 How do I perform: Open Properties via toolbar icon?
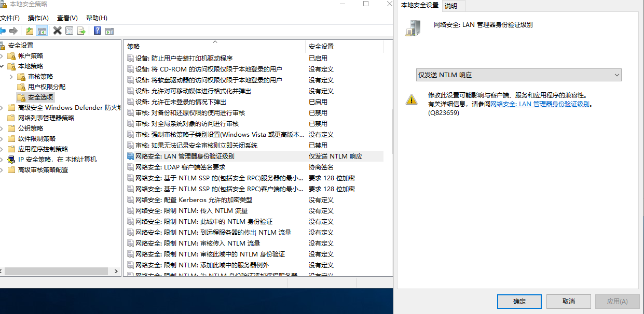[69, 31]
